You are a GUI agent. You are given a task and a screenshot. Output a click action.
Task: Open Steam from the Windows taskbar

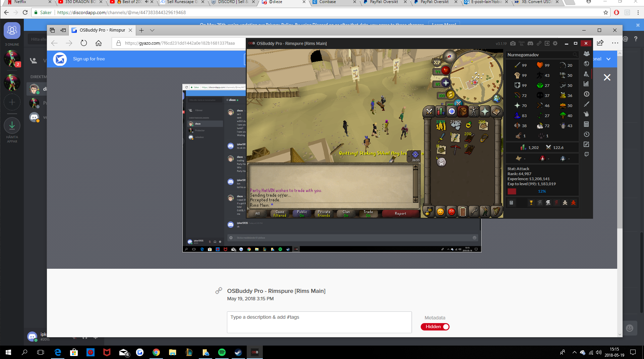[238, 352]
